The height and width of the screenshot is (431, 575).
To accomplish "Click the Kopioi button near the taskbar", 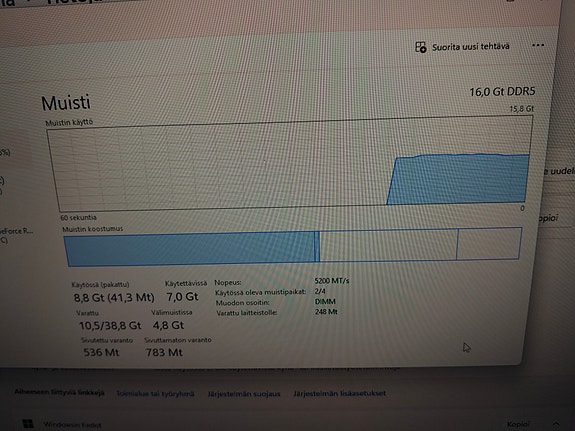I will [518, 424].
